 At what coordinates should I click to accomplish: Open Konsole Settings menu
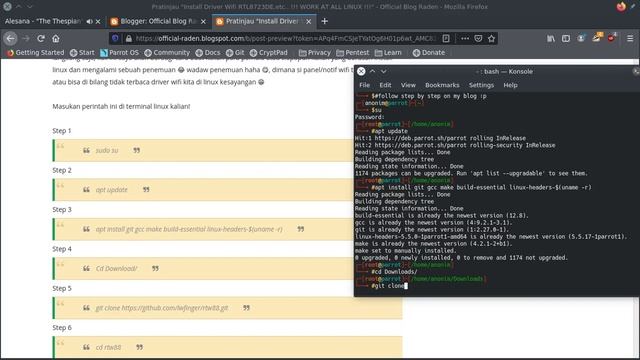point(481,85)
